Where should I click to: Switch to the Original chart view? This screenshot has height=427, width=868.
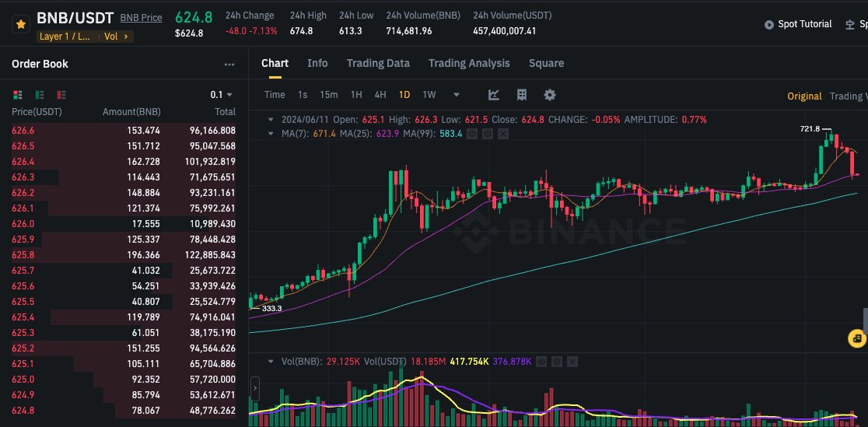(x=804, y=96)
